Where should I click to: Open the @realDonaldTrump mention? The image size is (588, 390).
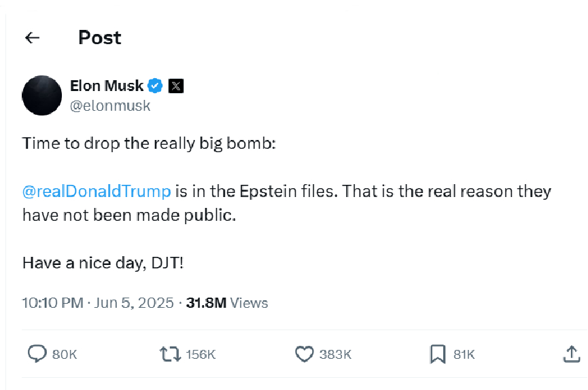tap(97, 191)
